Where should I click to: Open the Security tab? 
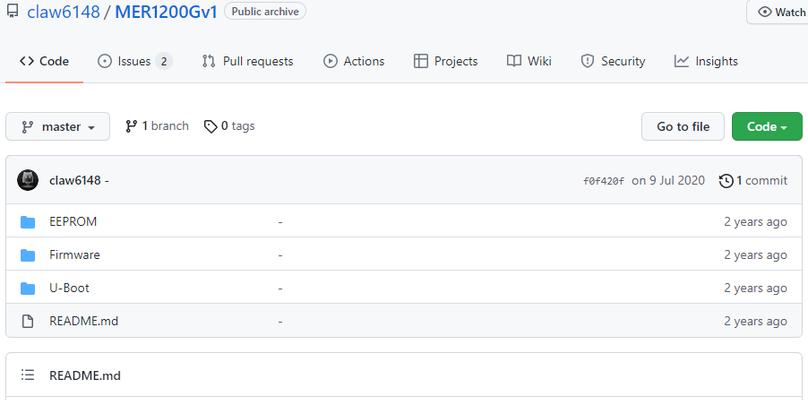click(x=613, y=61)
